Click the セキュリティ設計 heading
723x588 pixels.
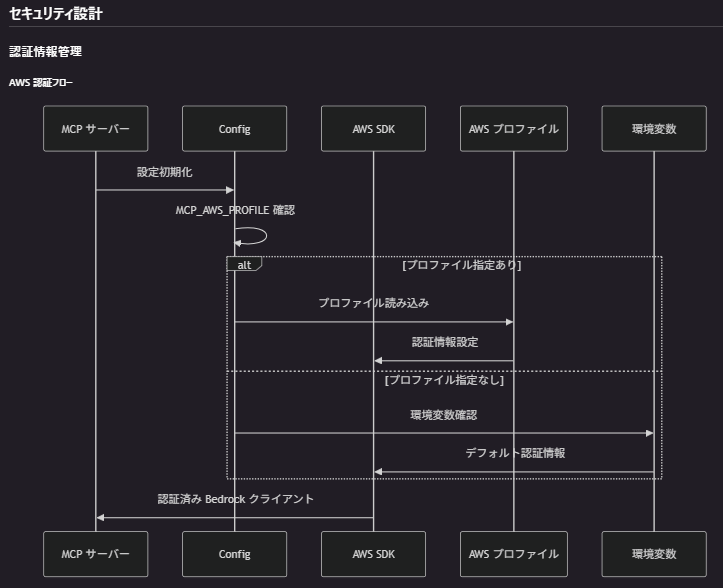pos(56,13)
